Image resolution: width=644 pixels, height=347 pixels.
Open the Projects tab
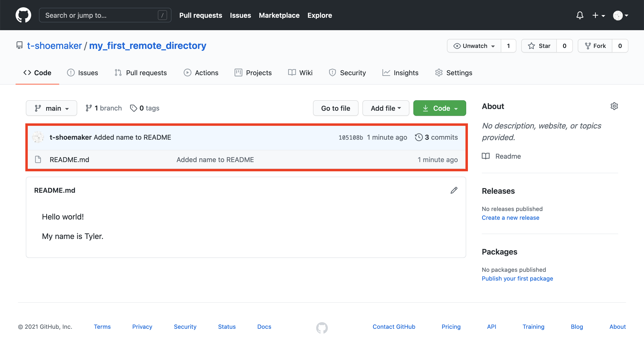[253, 73]
